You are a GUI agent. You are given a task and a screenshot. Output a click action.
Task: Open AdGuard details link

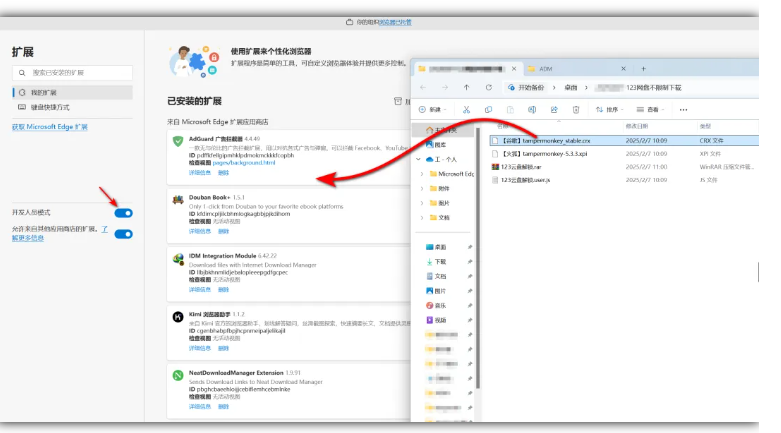coord(200,173)
